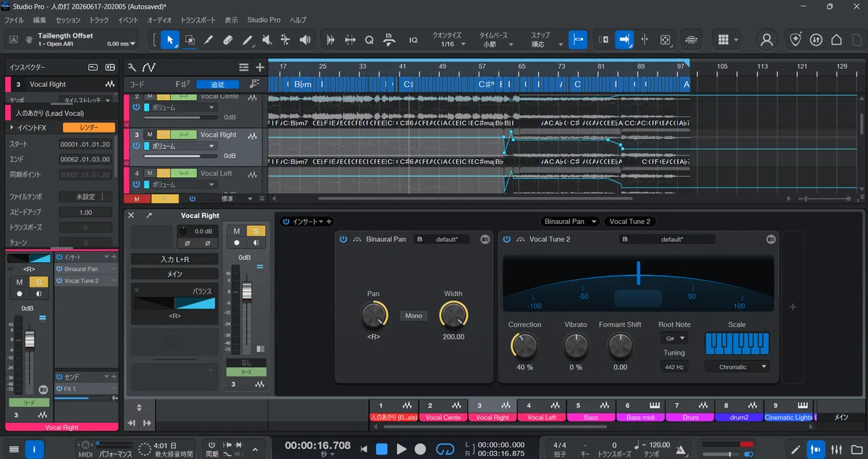
Task: Add a new track with plus icon
Action: (x=260, y=67)
